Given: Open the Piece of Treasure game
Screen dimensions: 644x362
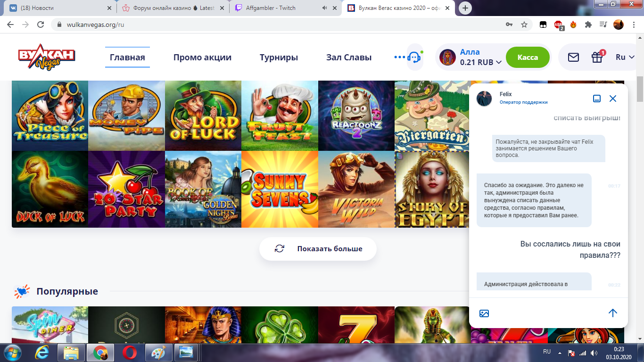Looking at the screenshot, I should tap(50, 115).
